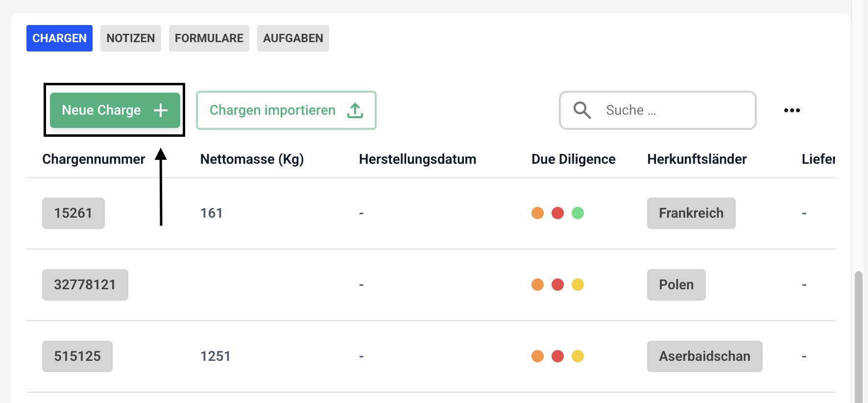Screen dimensions: 868x403
Task: Open the three-dot more options menu
Action: pos(792,110)
